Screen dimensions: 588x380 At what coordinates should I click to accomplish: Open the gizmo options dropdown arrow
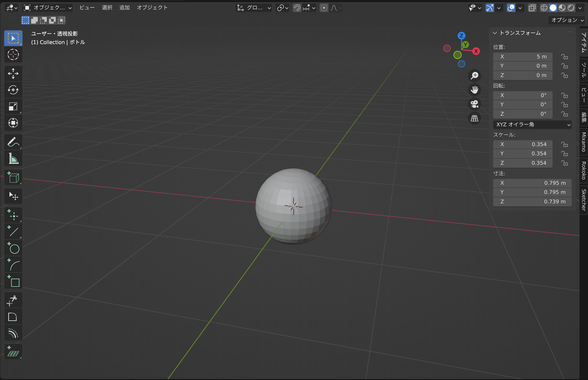[499, 8]
